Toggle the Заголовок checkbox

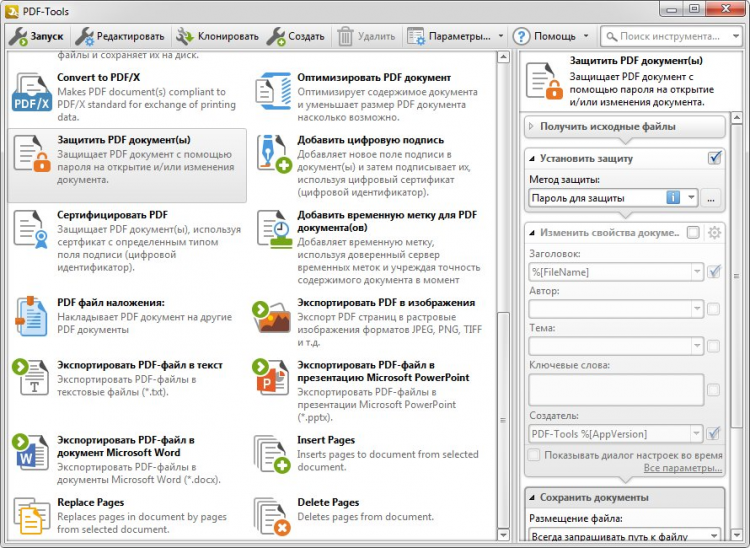coord(714,272)
